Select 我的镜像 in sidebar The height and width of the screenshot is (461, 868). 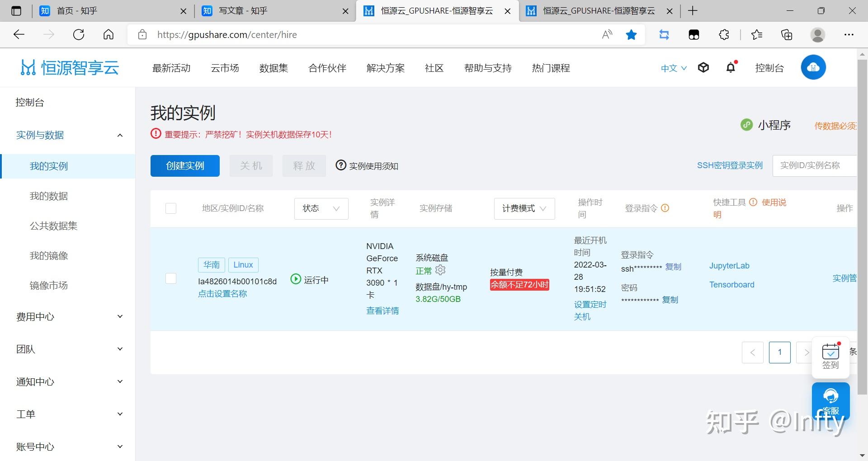49,256
